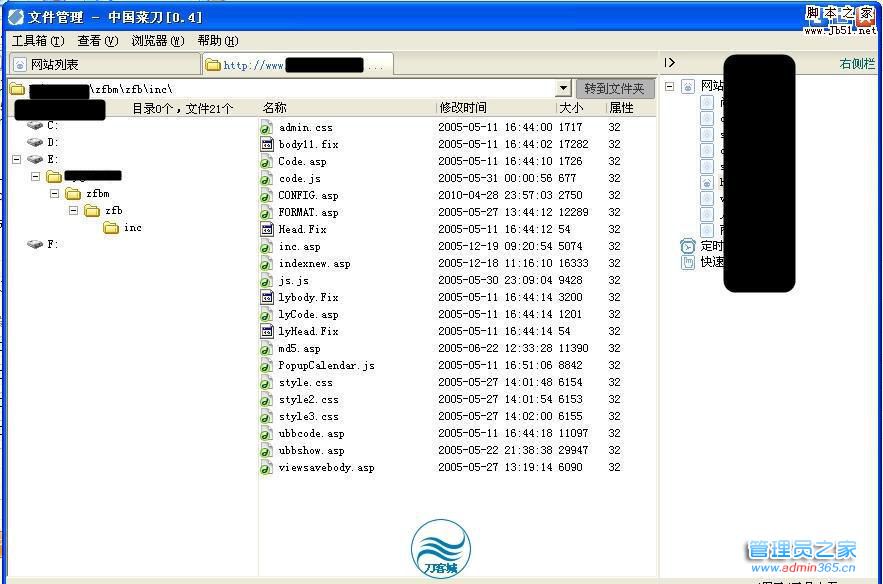The width and height of the screenshot is (883, 584).
Task: Click the 右侧栏 link
Action: pyautogui.click(x=857, y=64)
